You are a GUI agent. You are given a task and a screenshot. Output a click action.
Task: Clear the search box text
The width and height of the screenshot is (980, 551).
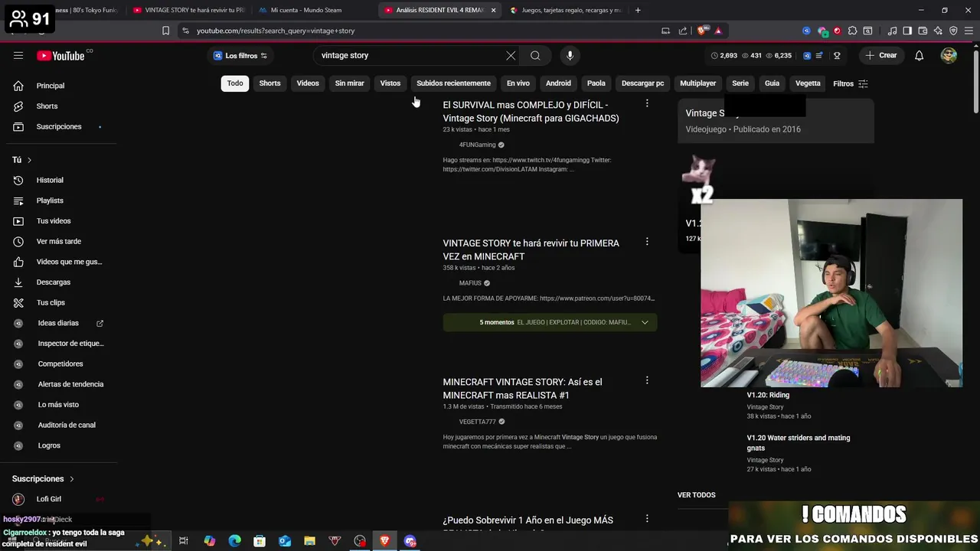pos(511,55)
